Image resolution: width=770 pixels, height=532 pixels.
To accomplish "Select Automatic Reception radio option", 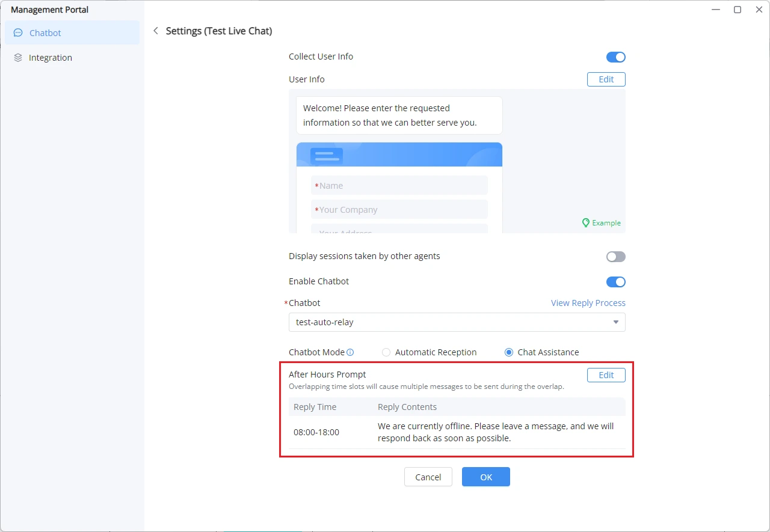I will tap(386, 352).
